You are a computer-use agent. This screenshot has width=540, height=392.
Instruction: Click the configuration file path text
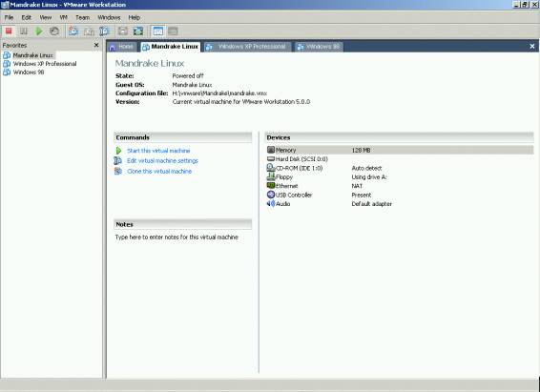(219, 93)
